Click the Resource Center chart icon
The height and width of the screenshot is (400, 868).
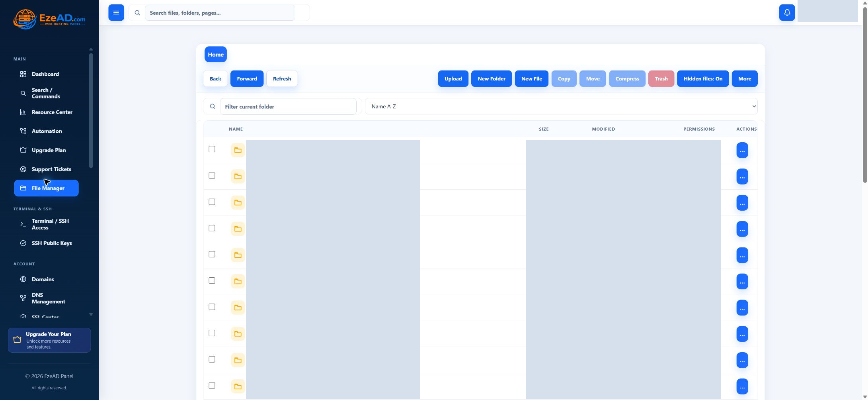23,112
